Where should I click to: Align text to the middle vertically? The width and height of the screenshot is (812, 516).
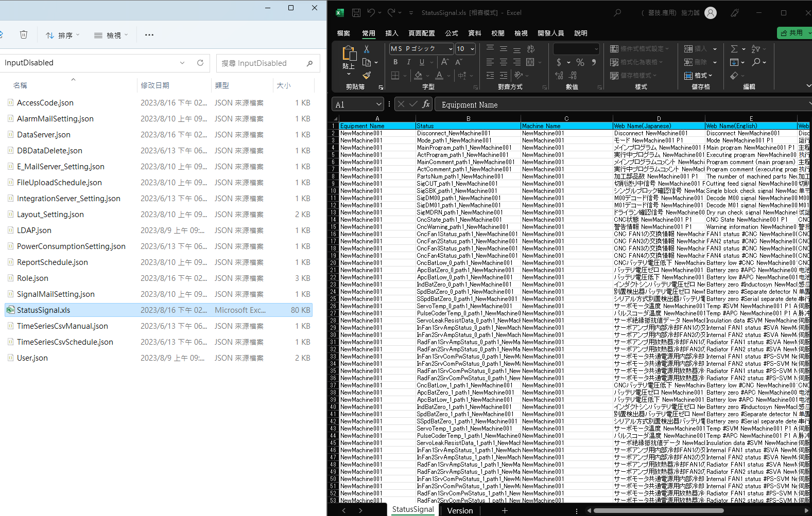pyautogui.click(x=504, y=49)
